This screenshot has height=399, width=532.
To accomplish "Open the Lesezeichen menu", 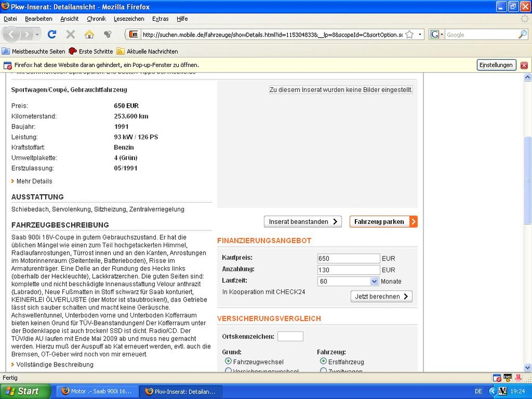I will coord(129,19).
